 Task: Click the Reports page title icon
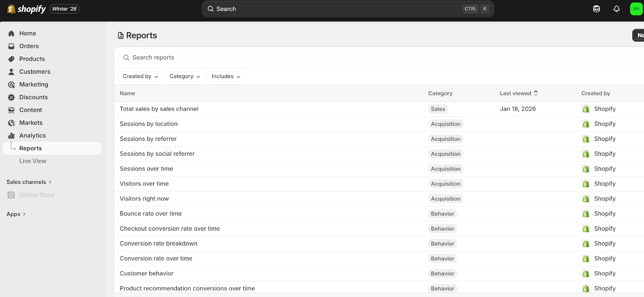121,35
